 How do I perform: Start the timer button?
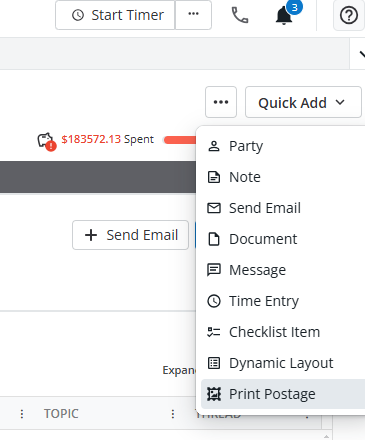point(115,15)
